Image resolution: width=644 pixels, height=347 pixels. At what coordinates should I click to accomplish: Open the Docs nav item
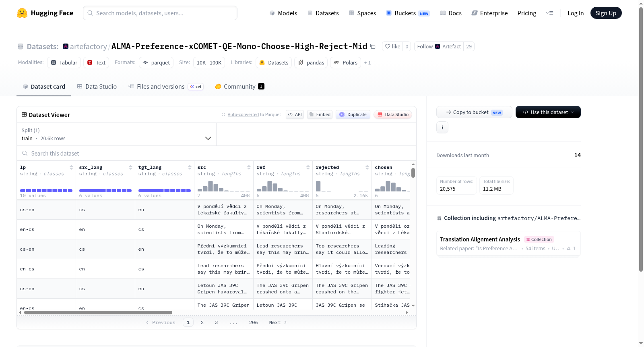point(451,13)
